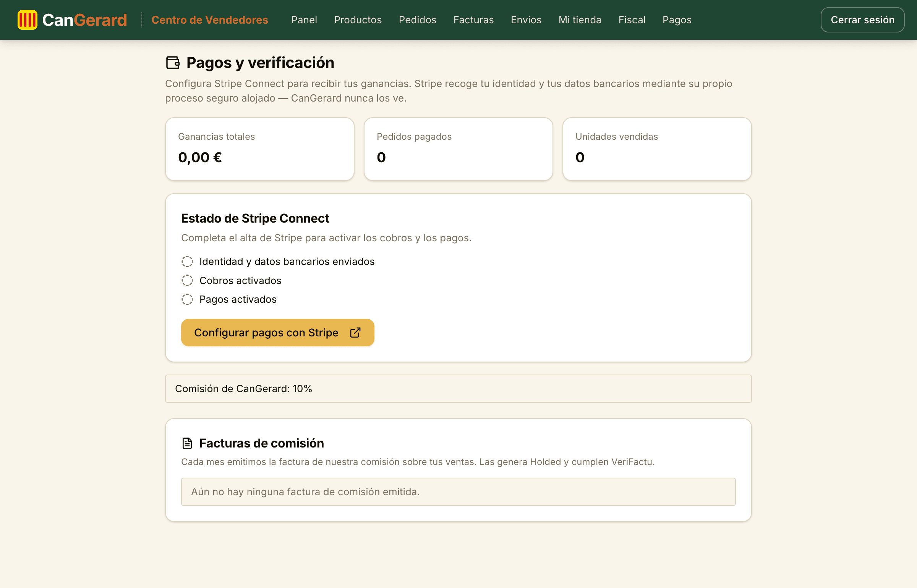Click the CanGerard striped logo icon
This screenshot has height=588, width=917.
pos(28,20)
